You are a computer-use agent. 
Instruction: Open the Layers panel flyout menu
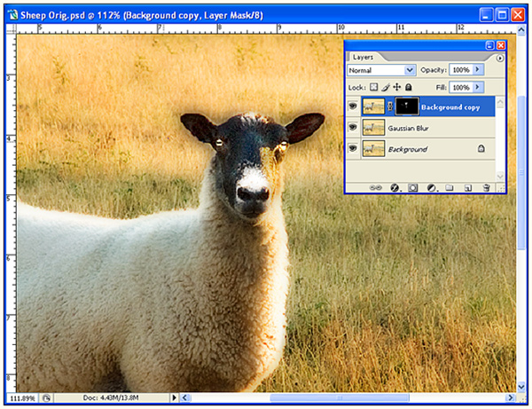point(500,59)
